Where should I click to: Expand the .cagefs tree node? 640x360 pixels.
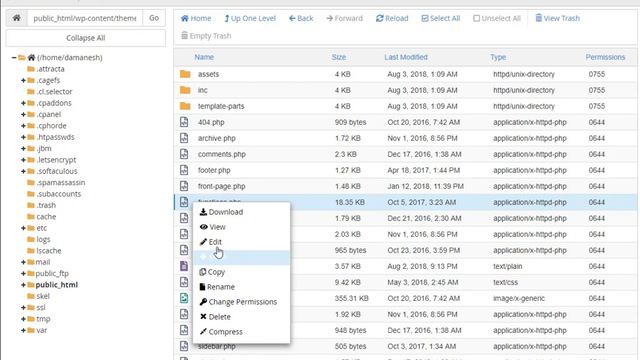(23, 80)
